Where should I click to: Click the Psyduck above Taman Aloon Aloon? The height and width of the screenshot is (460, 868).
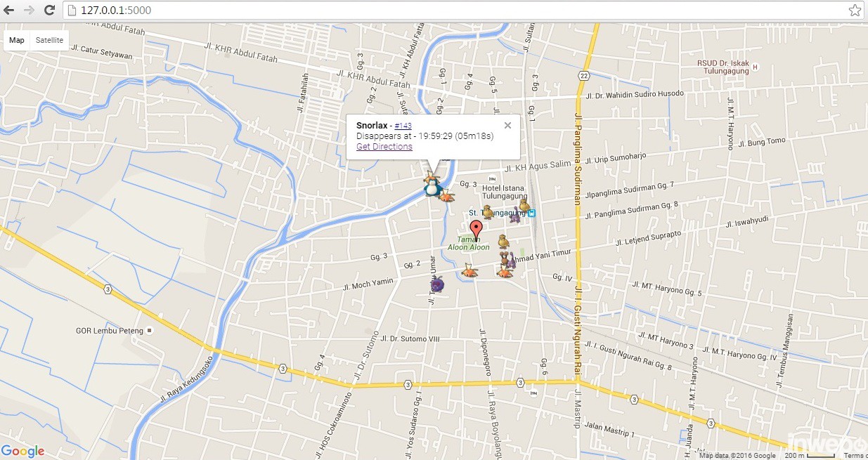(503, 241)
